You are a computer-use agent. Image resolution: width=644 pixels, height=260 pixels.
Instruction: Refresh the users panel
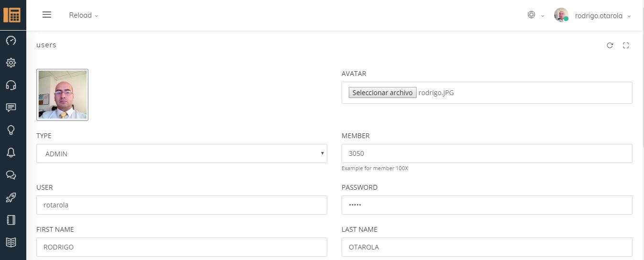click(610, 45)
